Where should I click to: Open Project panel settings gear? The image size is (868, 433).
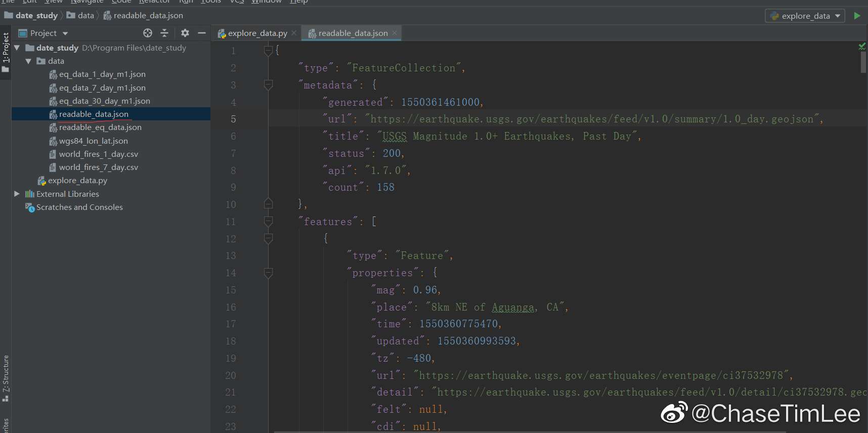tap(185, 33)
